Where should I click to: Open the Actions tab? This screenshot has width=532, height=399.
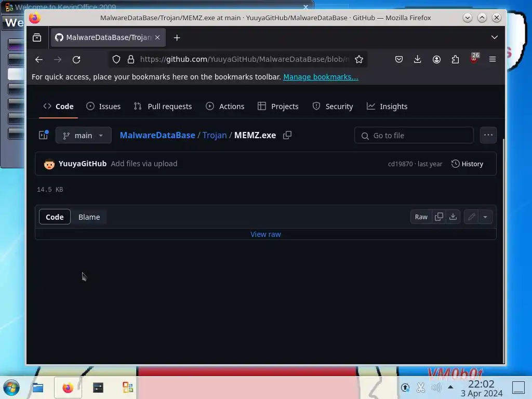tap(225, 107)
